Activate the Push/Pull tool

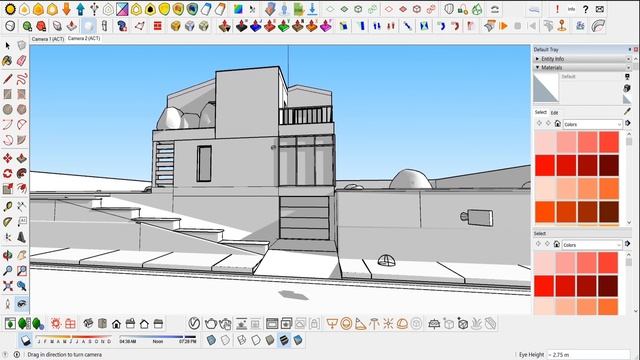click(22, 158)
